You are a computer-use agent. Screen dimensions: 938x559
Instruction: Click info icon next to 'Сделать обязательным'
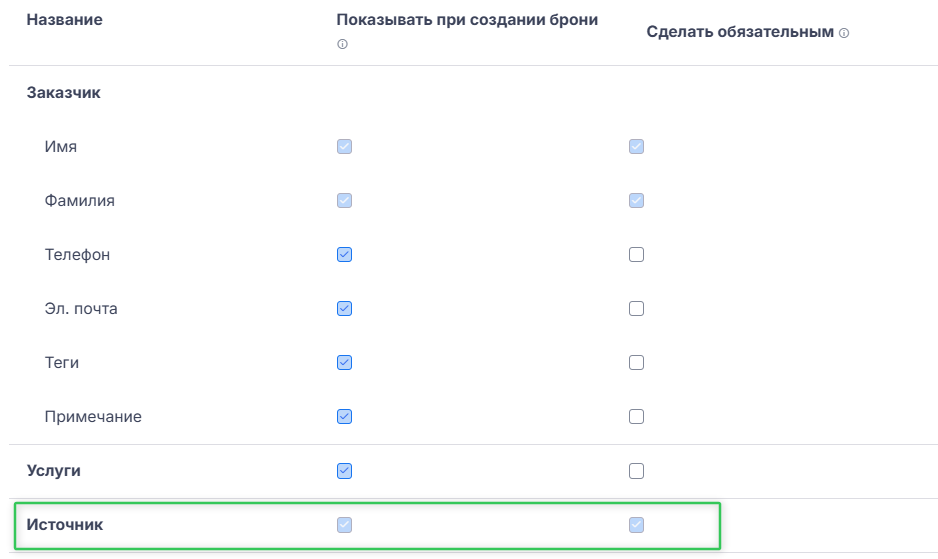[844, 33]
